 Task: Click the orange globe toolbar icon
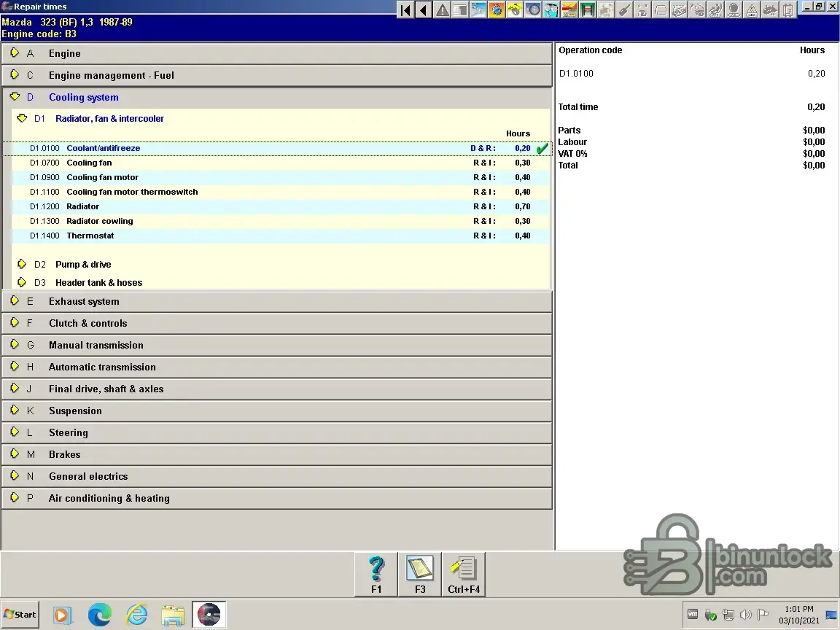tap(497, 9)
